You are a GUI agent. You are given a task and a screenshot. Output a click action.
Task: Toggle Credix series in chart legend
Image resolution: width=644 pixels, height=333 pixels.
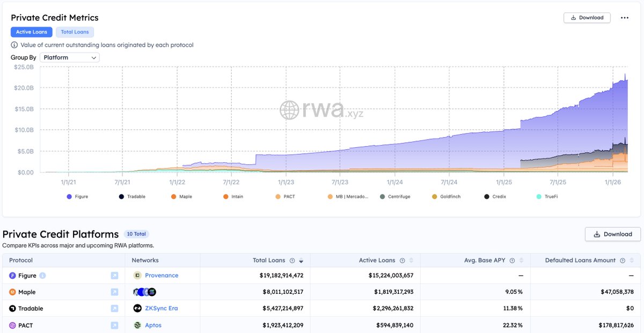(495, 197)
